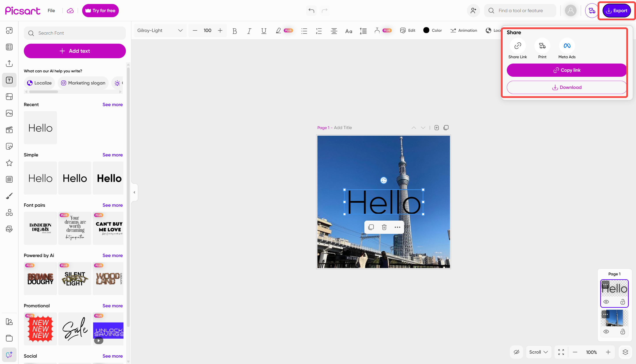Open the Stickers icon in left sidebar
The height and width of the screenshot is (364, 636).
[x=9, y=146]
